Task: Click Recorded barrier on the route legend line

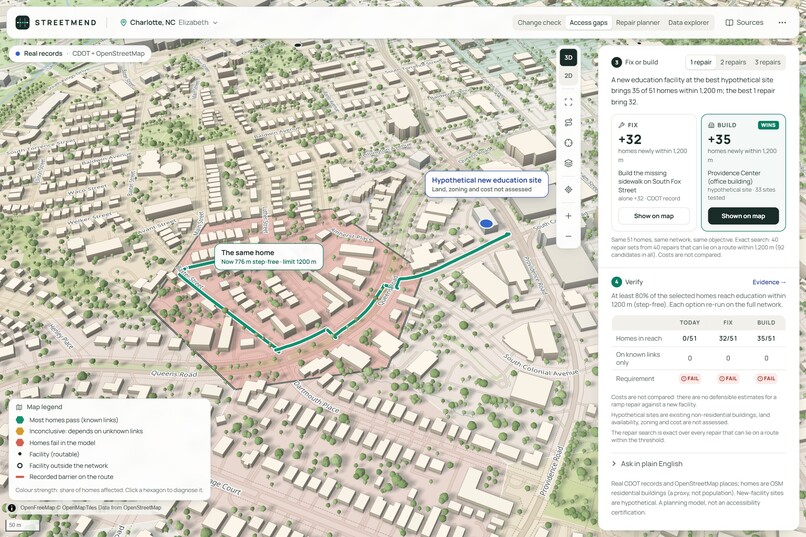Action: pyautogui.click(x=20, y=477)
